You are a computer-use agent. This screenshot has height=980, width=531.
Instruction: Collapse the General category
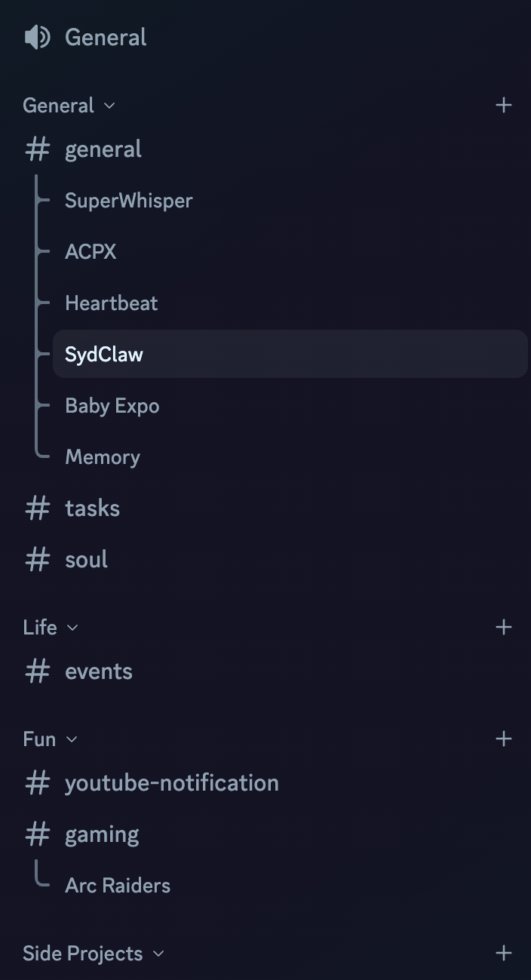[x=68, y=105]
